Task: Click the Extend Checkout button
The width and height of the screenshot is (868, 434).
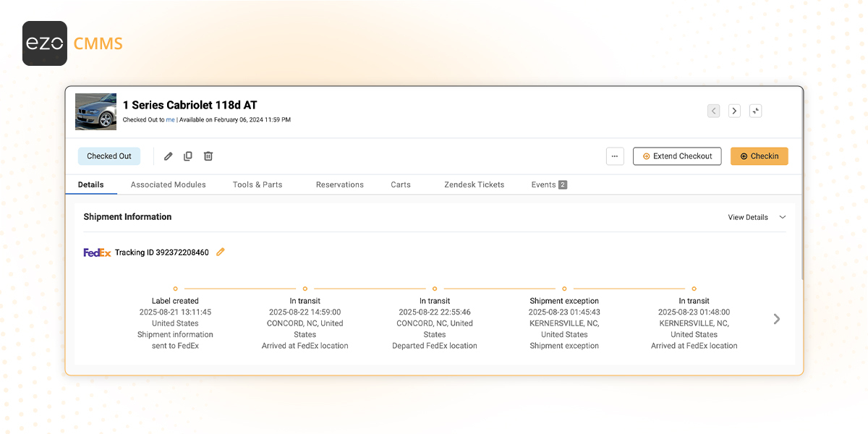Action: [x=676, y=156]
